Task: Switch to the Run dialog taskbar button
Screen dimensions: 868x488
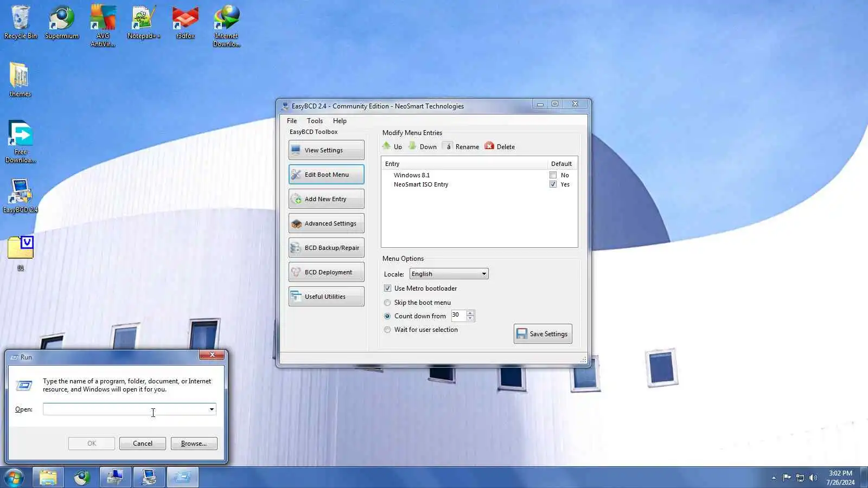Action: 183,478
